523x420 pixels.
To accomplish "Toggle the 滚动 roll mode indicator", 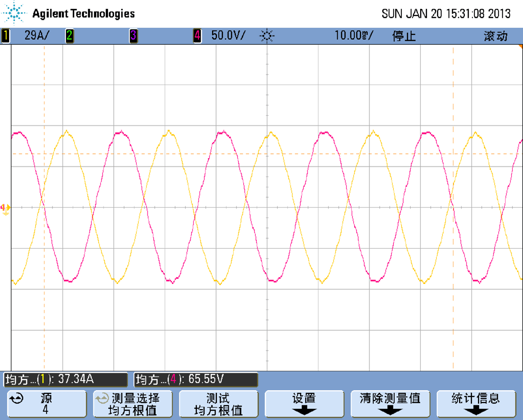I will tap(496, 36).
